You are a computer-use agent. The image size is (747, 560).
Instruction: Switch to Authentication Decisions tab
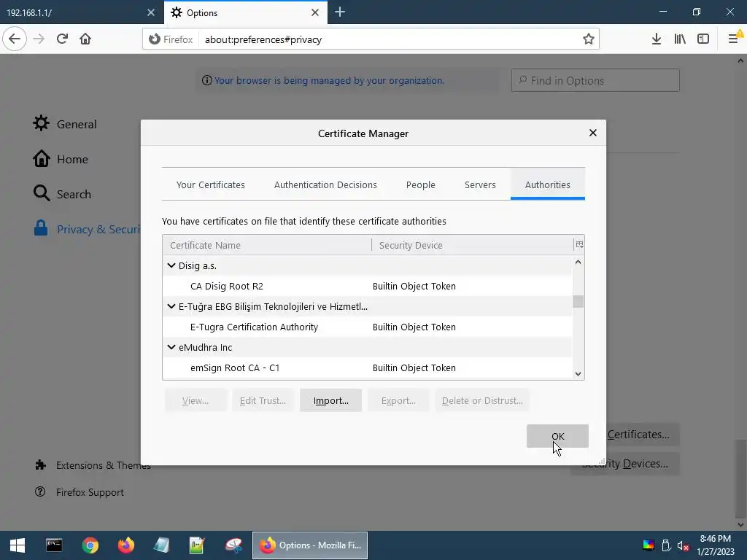[325, 184]
